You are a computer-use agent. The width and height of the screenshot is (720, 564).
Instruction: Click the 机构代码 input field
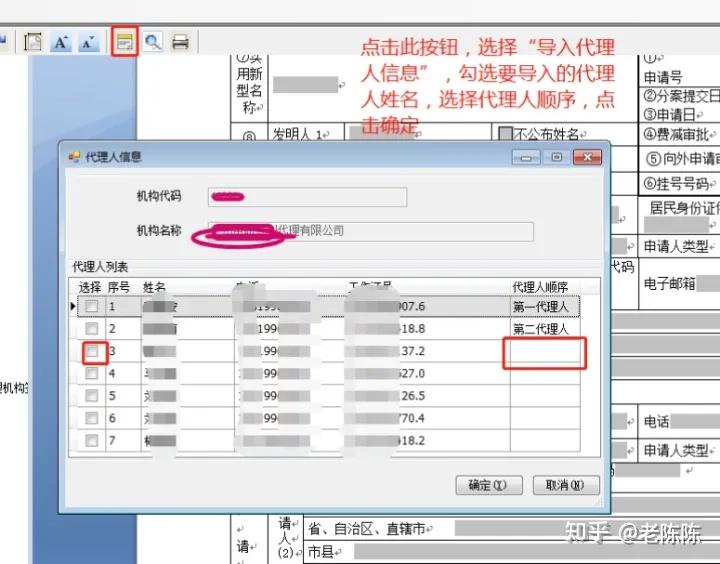307,196
